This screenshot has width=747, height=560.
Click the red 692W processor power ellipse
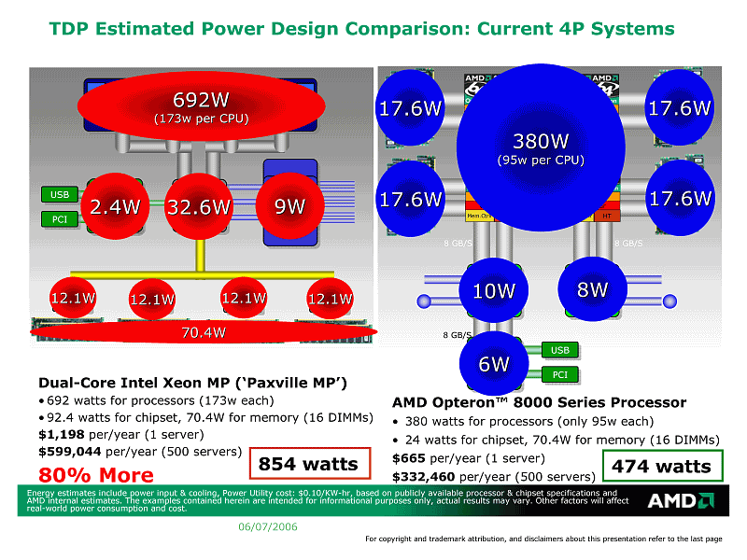point(201,106)
